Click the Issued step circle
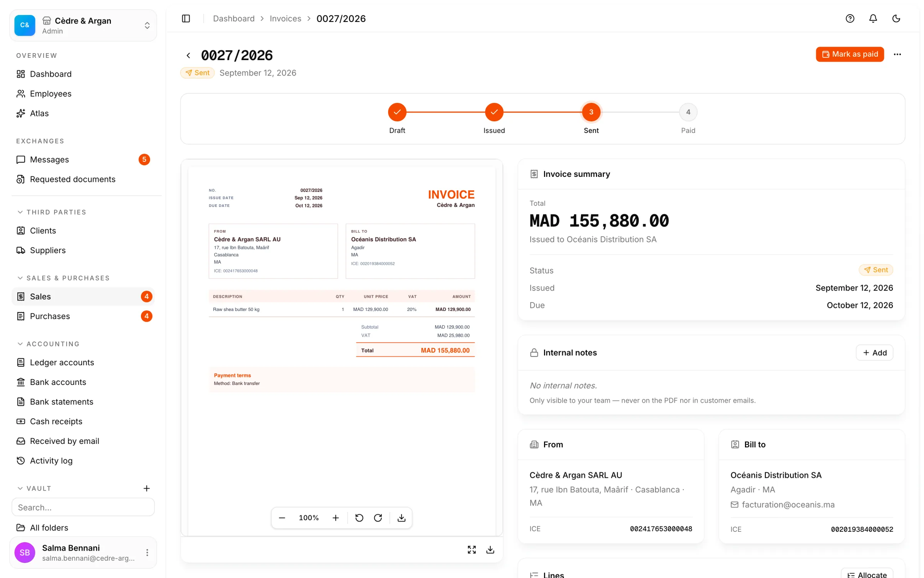This screenshot has height=578, width=924. 494,112
